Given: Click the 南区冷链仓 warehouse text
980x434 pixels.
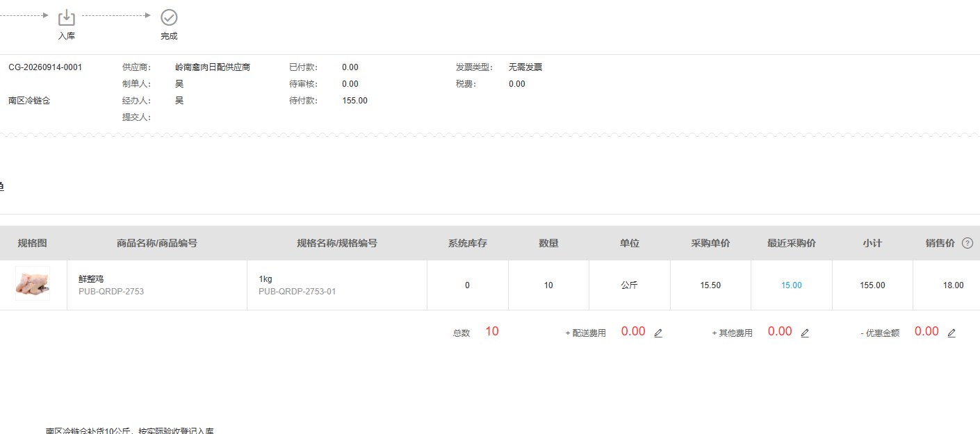Looking at the screenshot, I should click(x=29, y=101).
